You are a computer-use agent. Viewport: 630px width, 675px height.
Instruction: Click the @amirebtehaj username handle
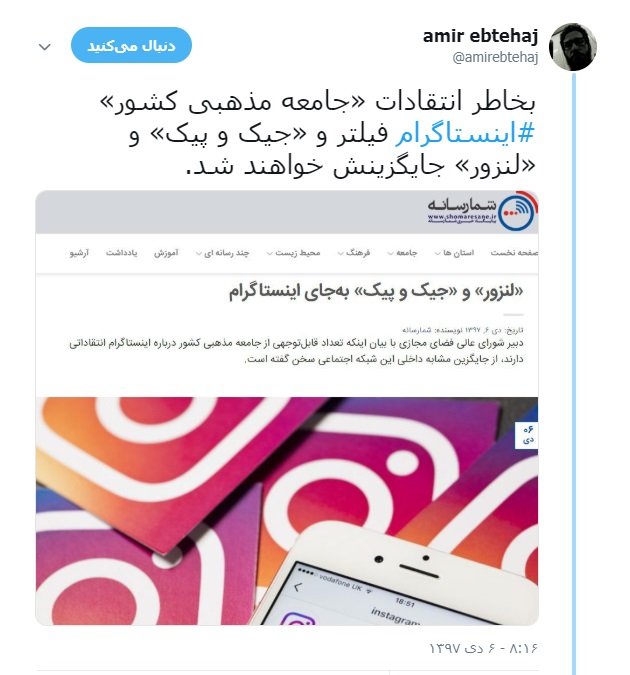[495, 57]
